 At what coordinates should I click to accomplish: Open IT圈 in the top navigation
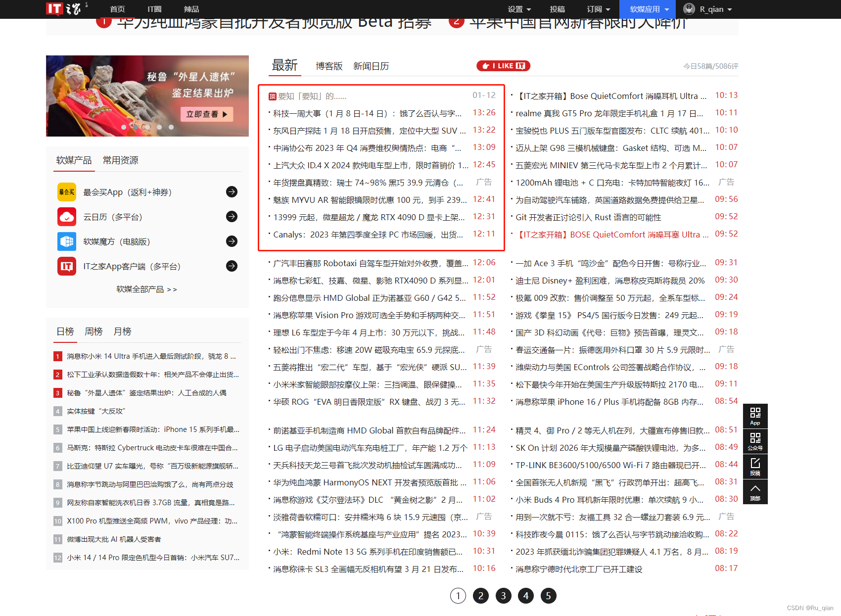point(154,9)
